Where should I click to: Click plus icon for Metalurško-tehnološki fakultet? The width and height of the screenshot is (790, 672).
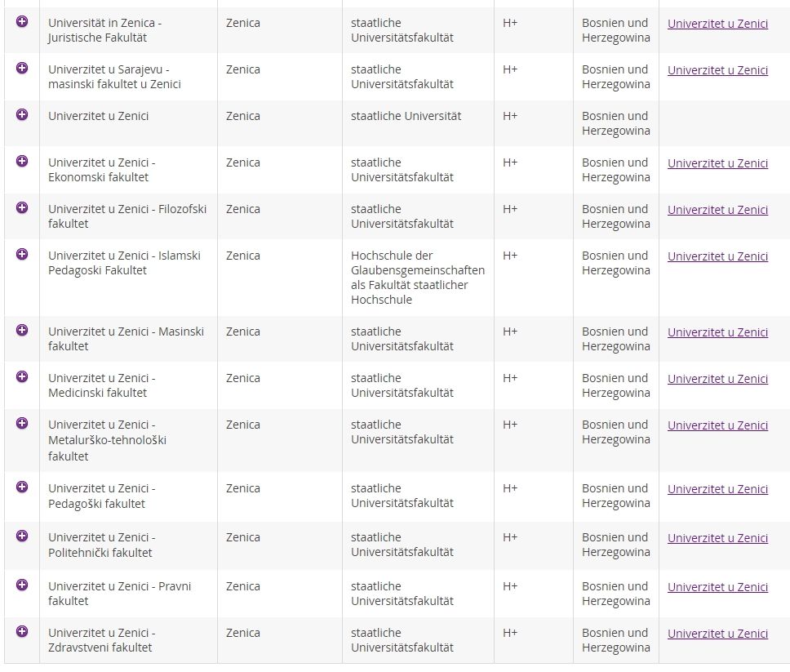point(22,424)
